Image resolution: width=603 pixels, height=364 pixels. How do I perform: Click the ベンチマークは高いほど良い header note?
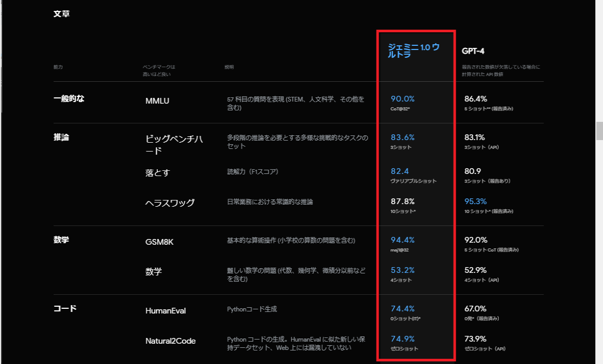click(159, 71)
